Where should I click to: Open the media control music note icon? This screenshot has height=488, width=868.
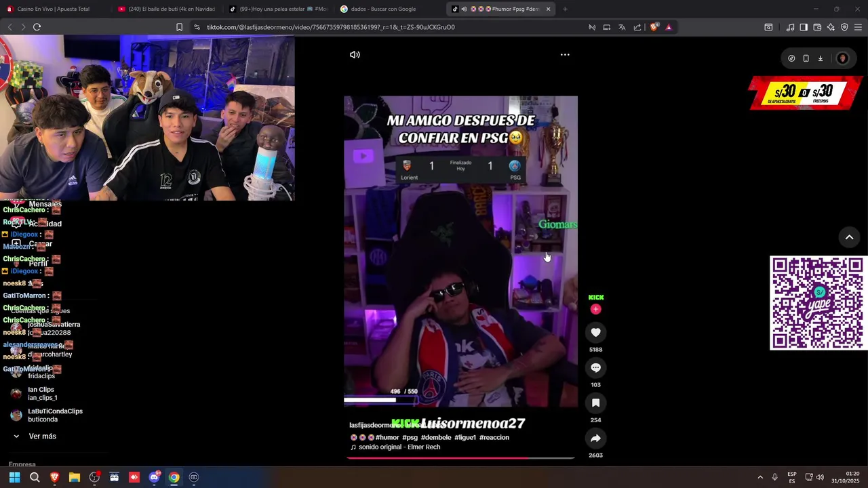790,27
